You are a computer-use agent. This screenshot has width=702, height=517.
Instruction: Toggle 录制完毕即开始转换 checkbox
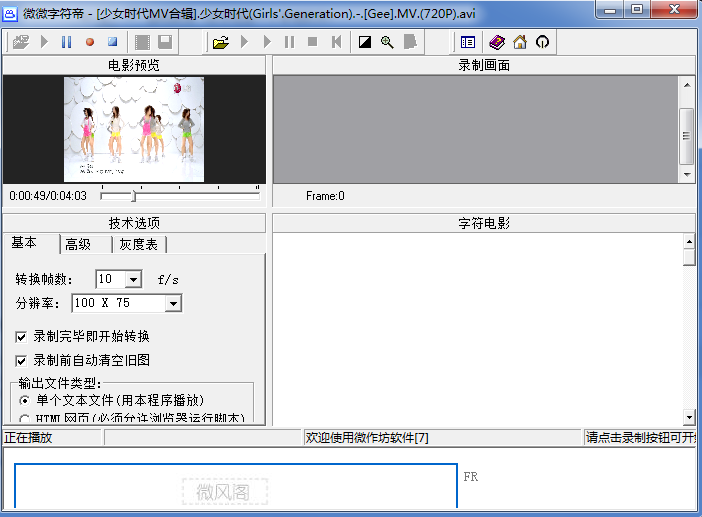(x=22, y=336)
